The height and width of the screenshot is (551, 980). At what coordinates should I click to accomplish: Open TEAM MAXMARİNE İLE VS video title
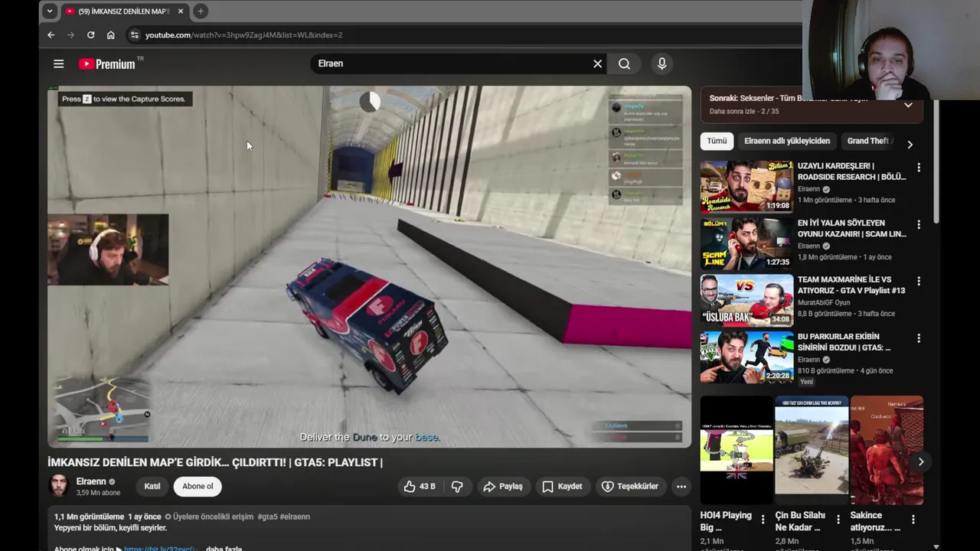pos(851,285)
